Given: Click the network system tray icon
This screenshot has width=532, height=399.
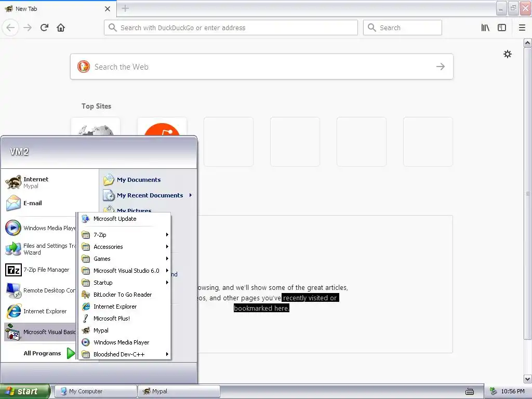Looking at the screenshot, I should [493, 392].
